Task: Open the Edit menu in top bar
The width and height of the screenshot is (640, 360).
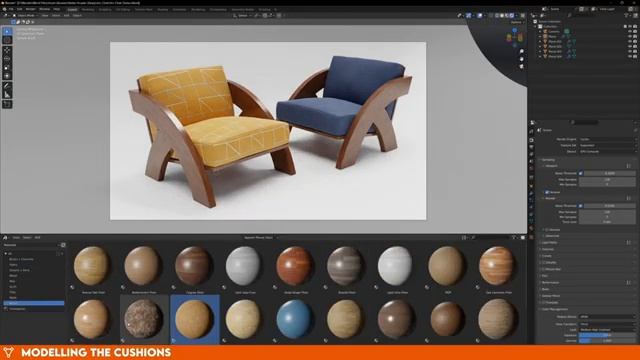Action: point(19,9)
